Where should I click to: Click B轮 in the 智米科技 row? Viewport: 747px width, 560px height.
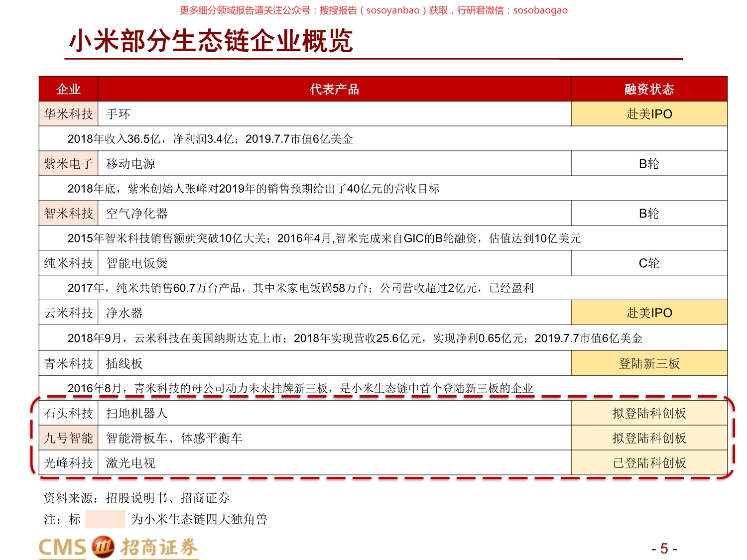649,214
